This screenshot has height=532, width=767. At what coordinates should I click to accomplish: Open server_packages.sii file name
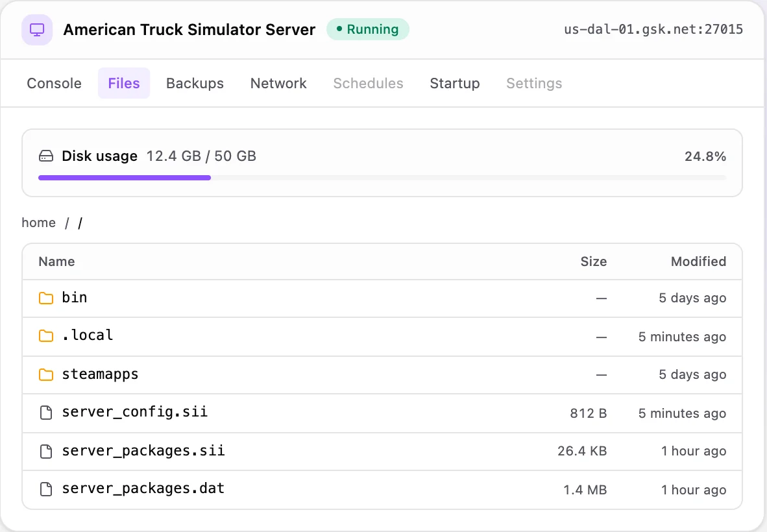[143, 450]
